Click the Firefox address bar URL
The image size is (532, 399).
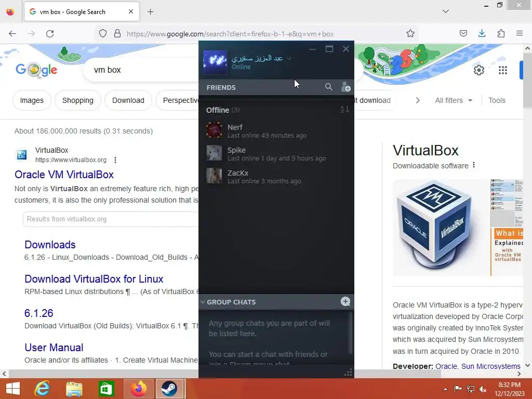(230, 34)
